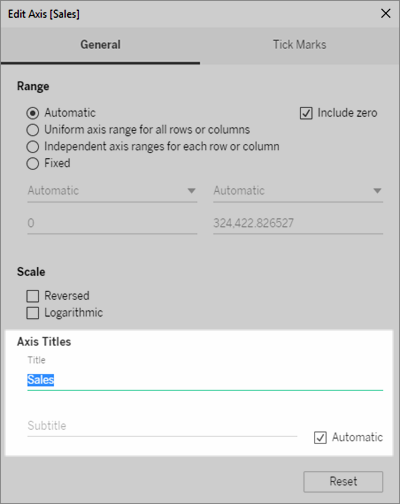
Task: Click the Subtitle input field
Action: click(x=162, y=426)
